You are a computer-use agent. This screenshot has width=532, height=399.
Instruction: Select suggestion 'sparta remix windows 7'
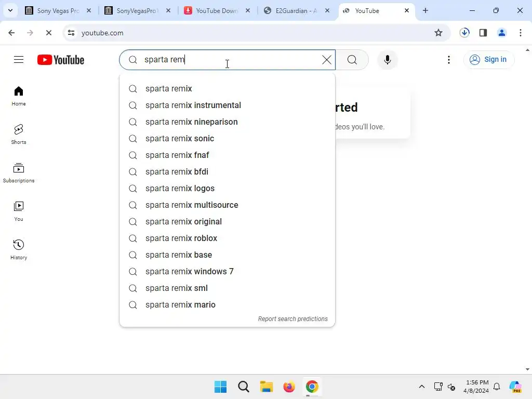[x=228, y=271]
